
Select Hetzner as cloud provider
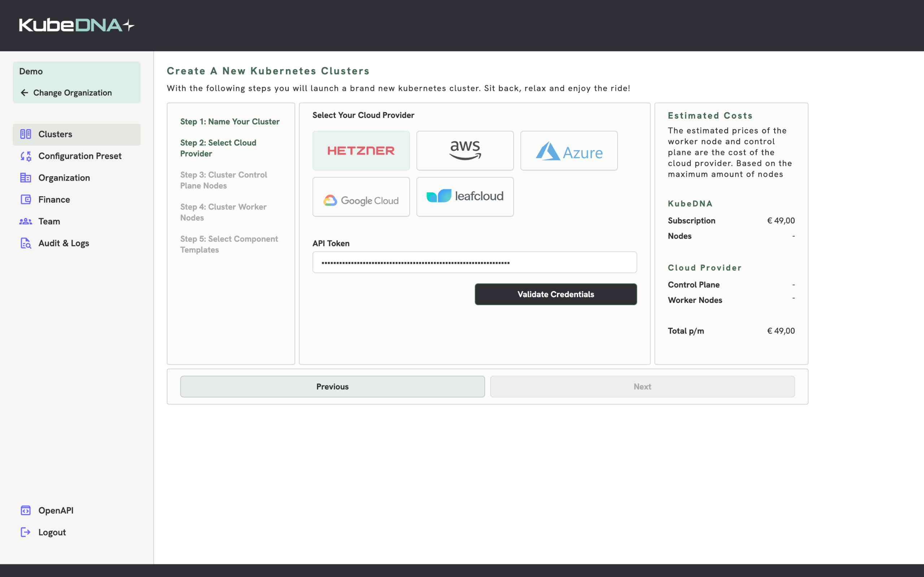tap(361, 151)
